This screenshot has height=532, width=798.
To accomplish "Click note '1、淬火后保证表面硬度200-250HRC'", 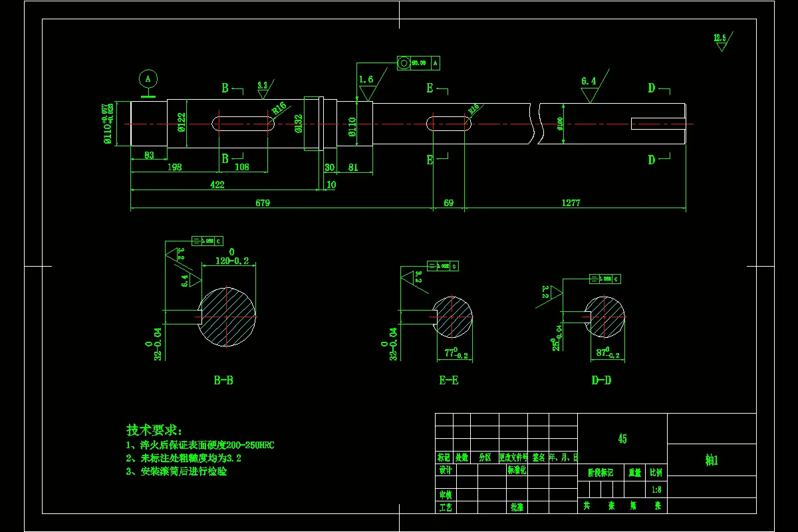I will [200, 445].
